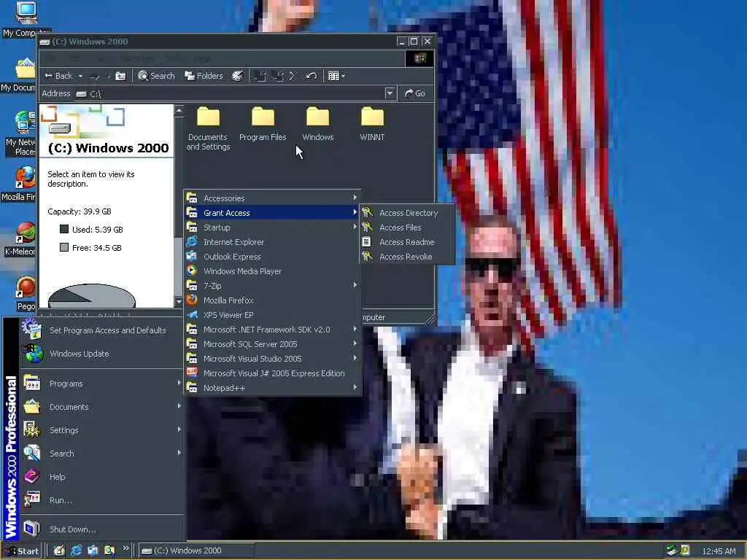Click the Go button

pos(414,93)
